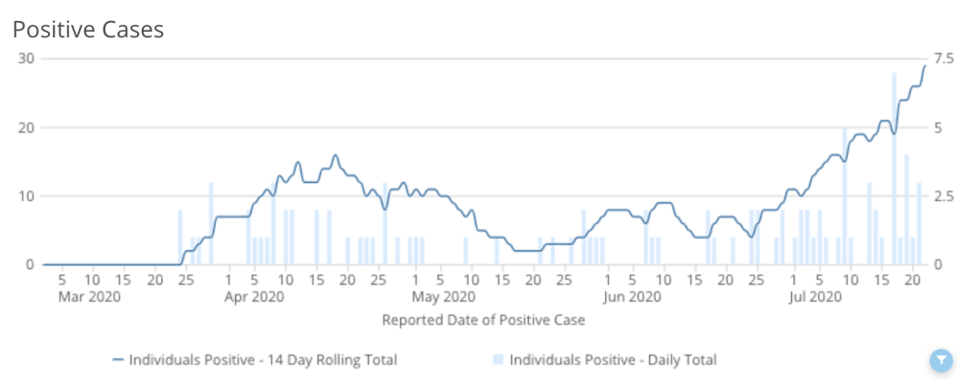Click the 5 label on right axis
980x390 pixels.
point(940,127)
